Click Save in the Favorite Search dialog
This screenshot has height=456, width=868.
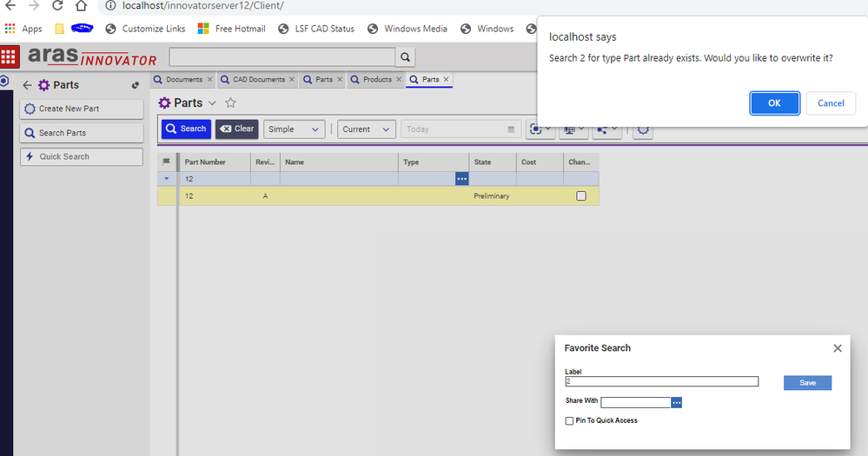click(806, 383)
